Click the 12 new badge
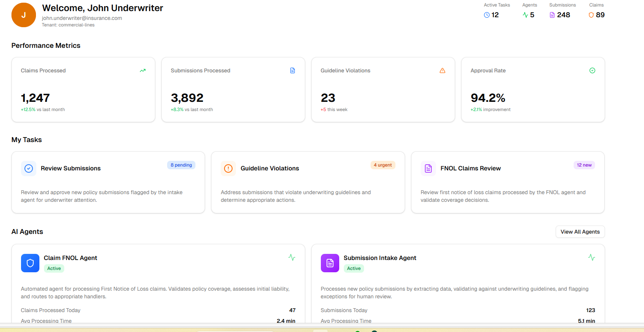The height and width of the screenshot is (332, 644). point(584,165)
